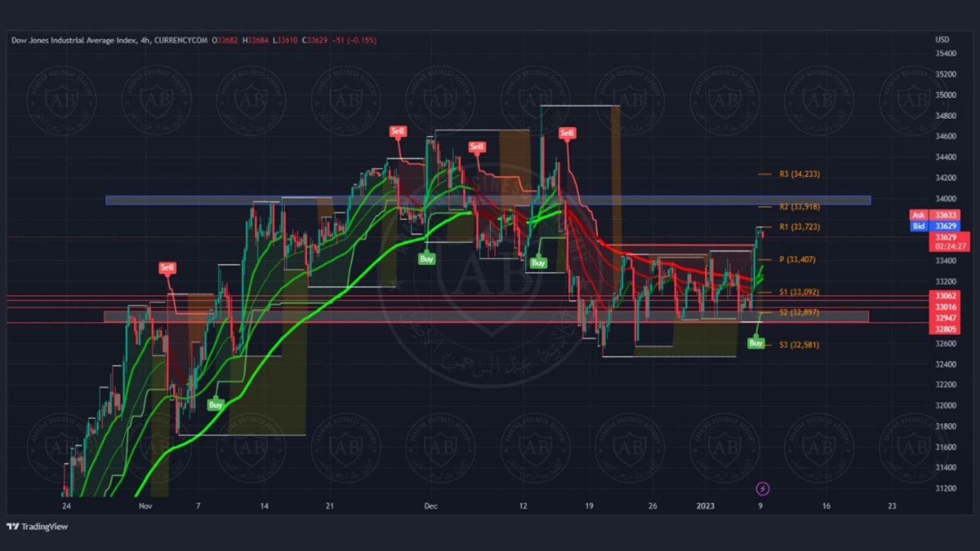Click the Nov date axis label
The image size is (980, 551).
pos(146,506)
